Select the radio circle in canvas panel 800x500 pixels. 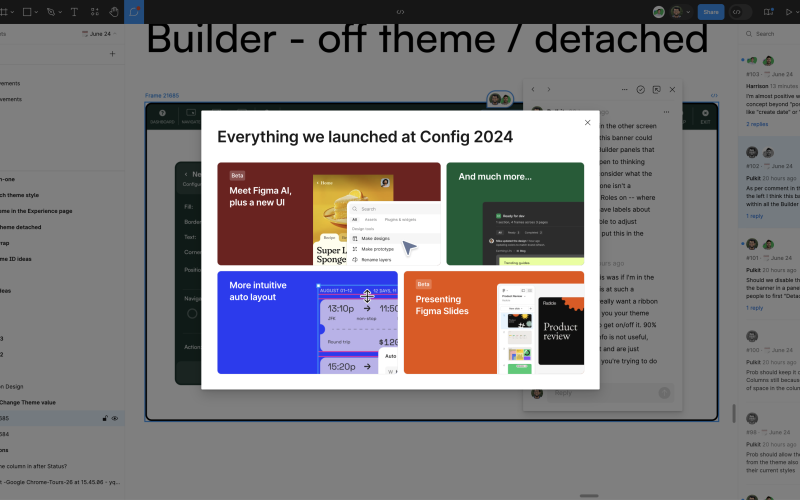[x=192, y=314]
